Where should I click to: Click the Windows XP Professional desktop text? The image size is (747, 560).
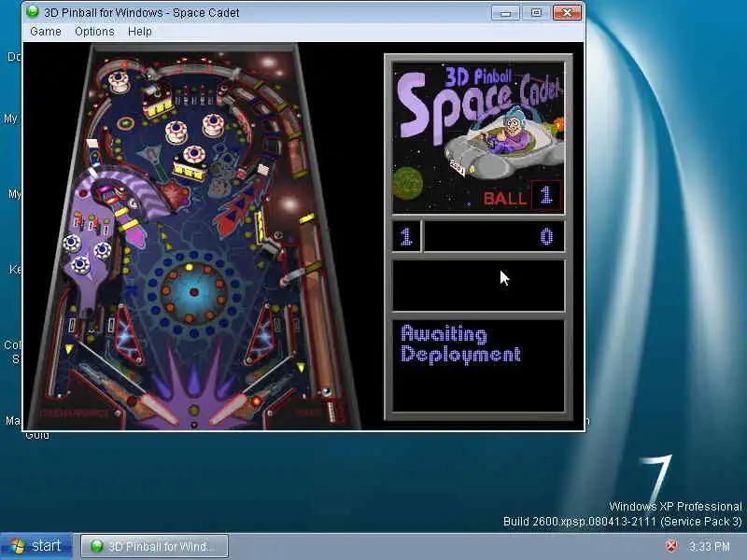tap(675, 506)
